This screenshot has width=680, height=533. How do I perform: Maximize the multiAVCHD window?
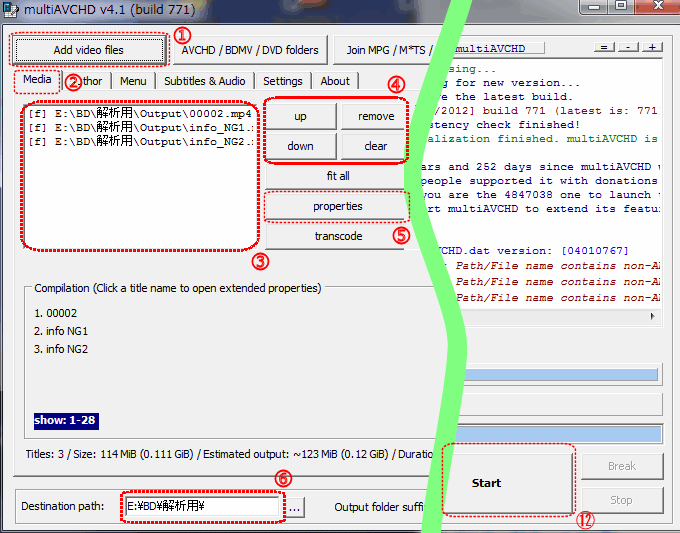point(620,8)
